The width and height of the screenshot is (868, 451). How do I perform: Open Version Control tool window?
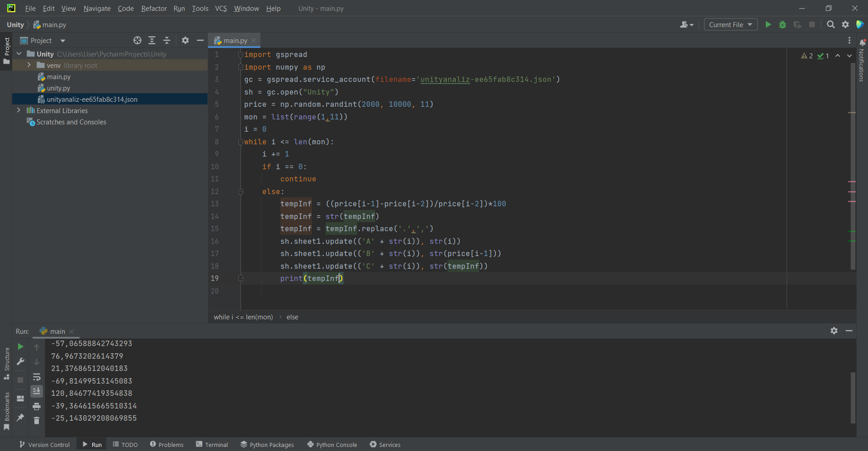[44, 445]
